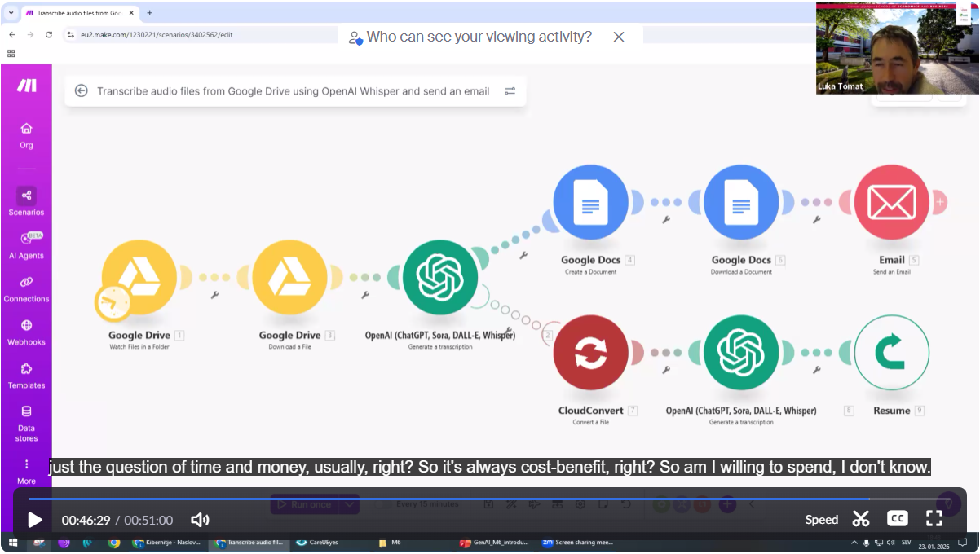Toggle fullscreen mode for the video
980x554 pixels.
coord(934,519)
